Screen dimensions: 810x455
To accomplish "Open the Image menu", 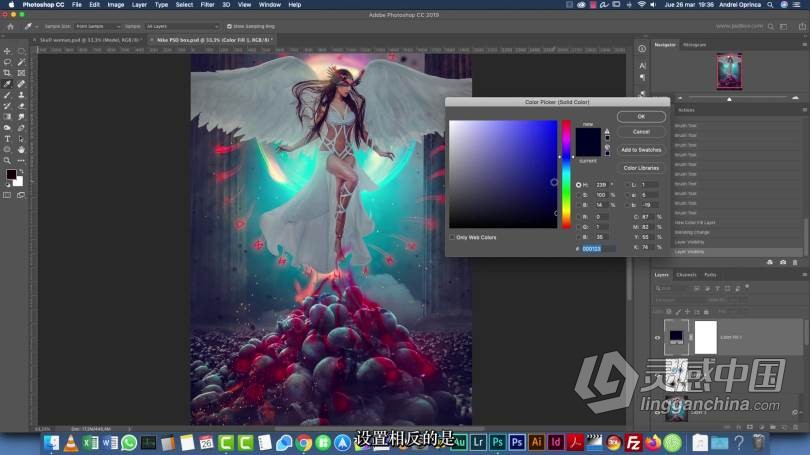I will point(115,5).
